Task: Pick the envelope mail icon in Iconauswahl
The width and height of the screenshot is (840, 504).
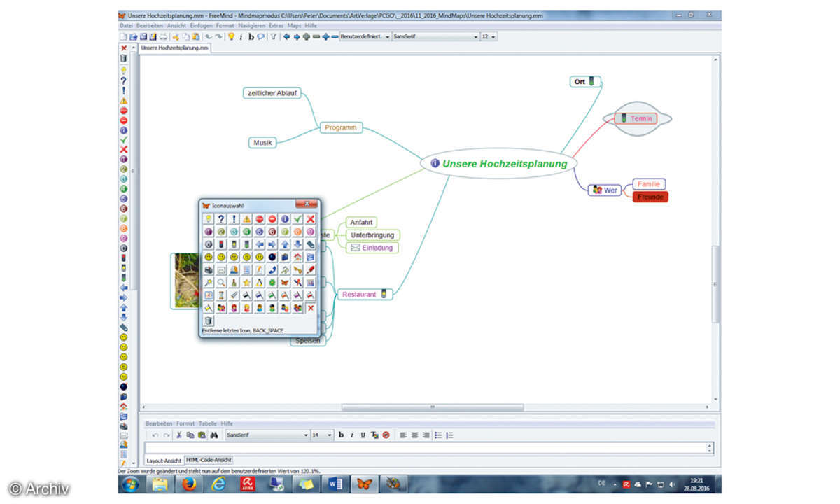Action: click(221, 269)
